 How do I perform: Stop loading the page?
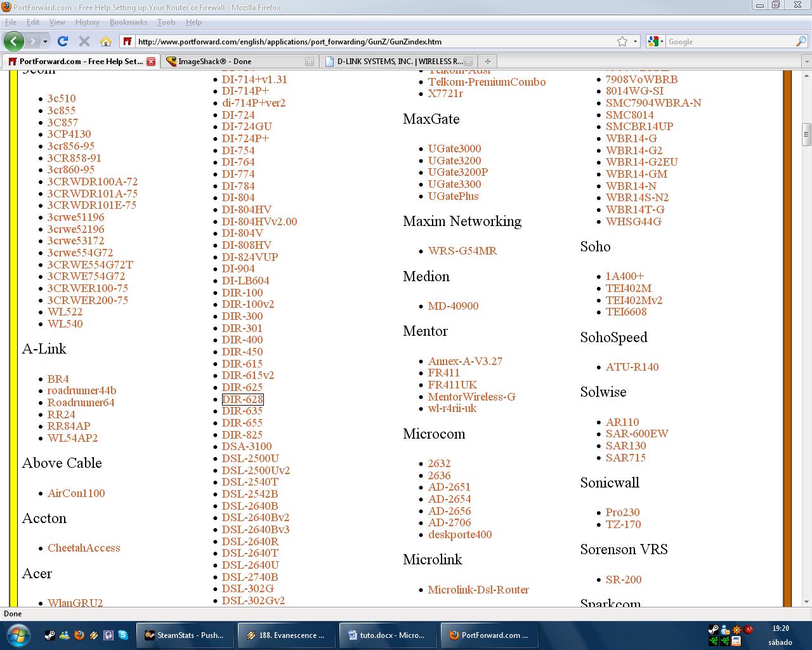(84, 41)
